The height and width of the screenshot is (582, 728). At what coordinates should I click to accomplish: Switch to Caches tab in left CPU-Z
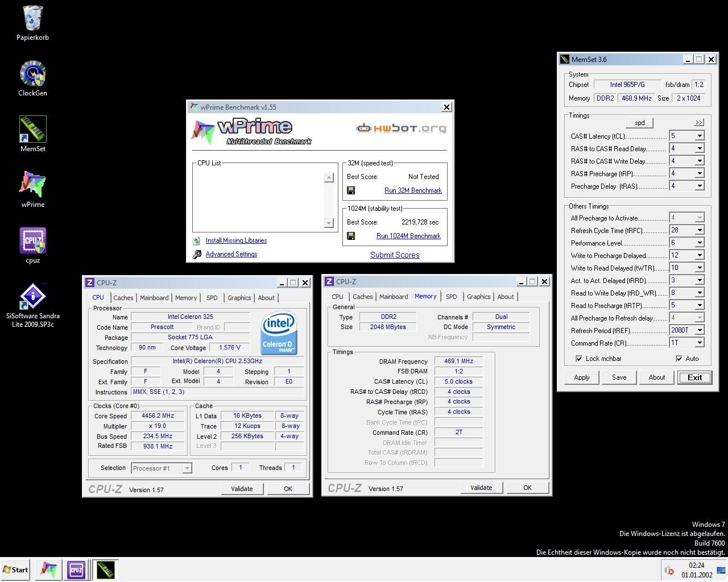coord(123,298)
